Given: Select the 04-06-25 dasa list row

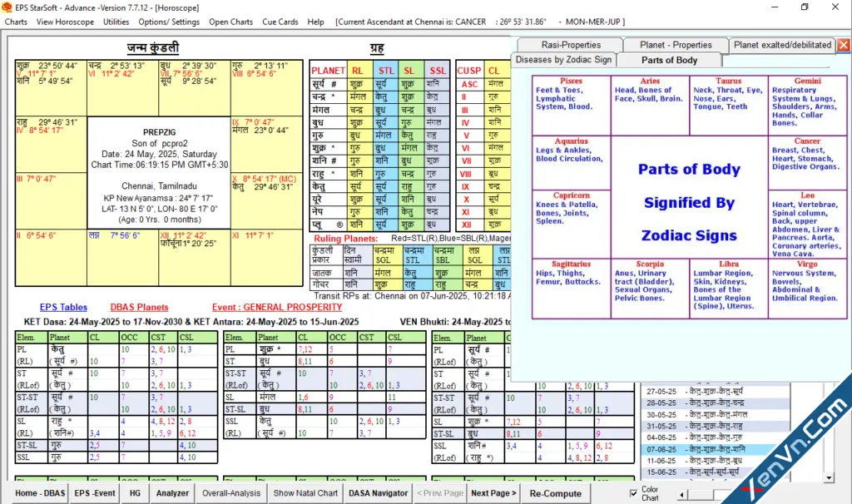Looking at the screenshot, I should pos(715,437).
